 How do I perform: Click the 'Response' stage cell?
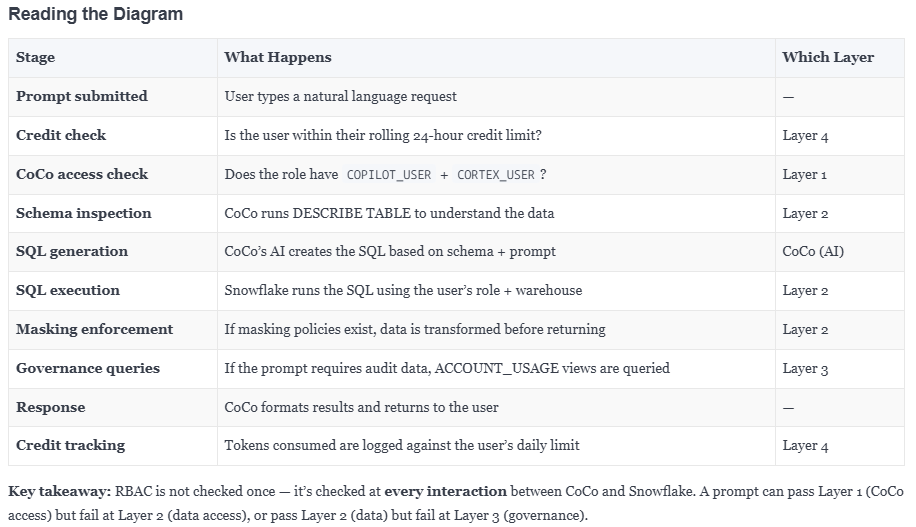click(x=113, y=407)
